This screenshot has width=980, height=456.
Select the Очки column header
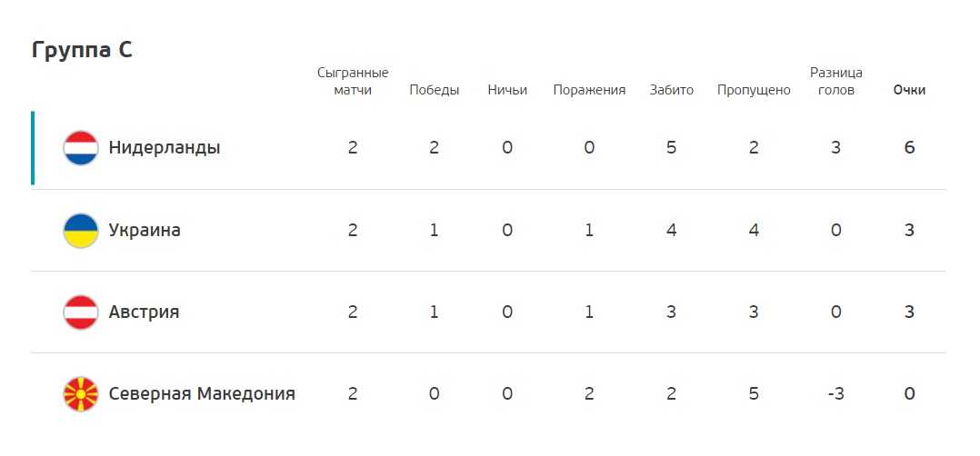coord(909,90)
